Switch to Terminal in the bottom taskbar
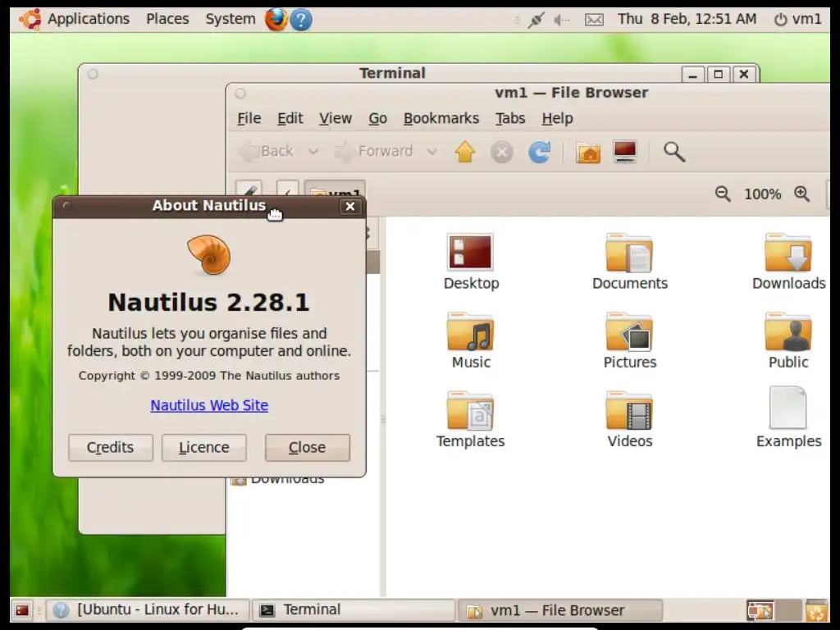Screen dimensions: 840x630 [x=354, y=610]
